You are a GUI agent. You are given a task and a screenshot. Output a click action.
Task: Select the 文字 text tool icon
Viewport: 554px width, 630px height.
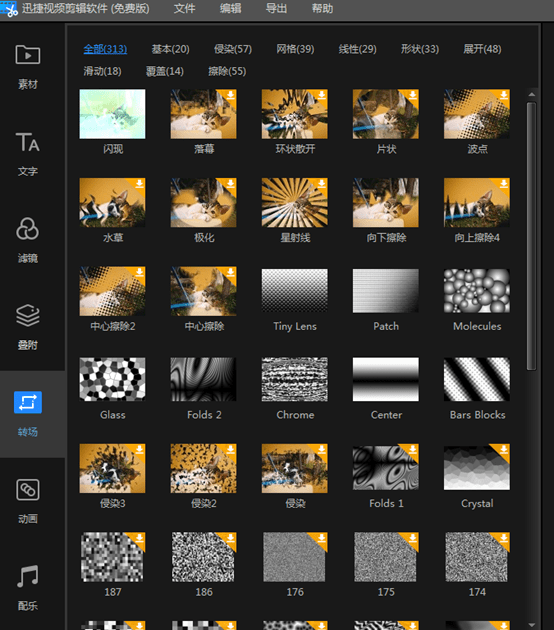point(28,142)
